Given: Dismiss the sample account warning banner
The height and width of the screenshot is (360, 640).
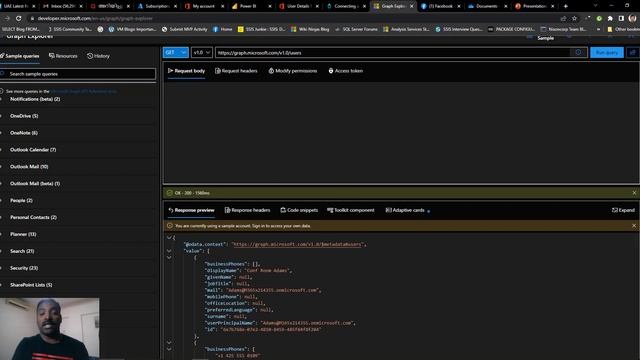Looking at the screenshot, I should pyautogui.click(x=634, y=226).
